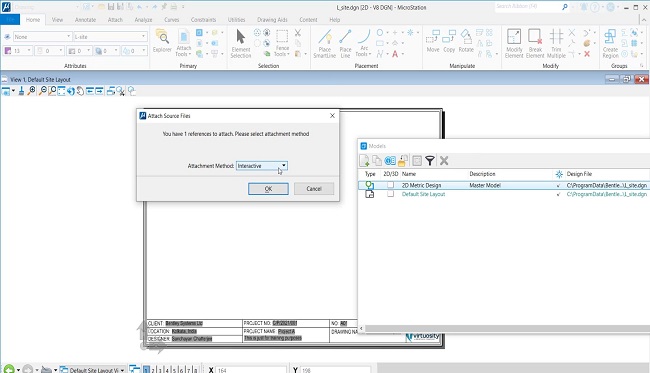Screen dimensions: 650x373
Task: Select the Modify Element tool
Action: [x=514, y=43]
